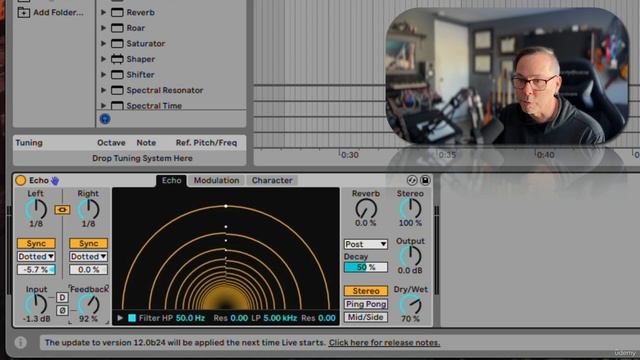Click the 0:40 timeline marker
Viewport: 640px width, 360px height.
[545, 155]
